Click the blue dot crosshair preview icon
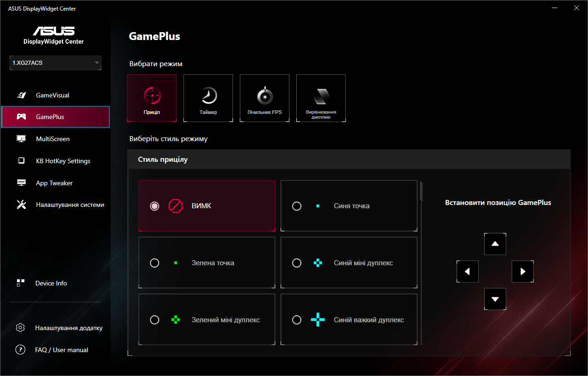This screenshot has width=588, height=376. [x=318, y=206]
